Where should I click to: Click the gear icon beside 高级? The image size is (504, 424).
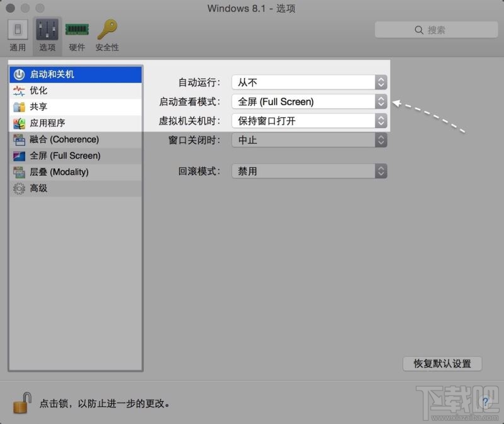(20, 188)
